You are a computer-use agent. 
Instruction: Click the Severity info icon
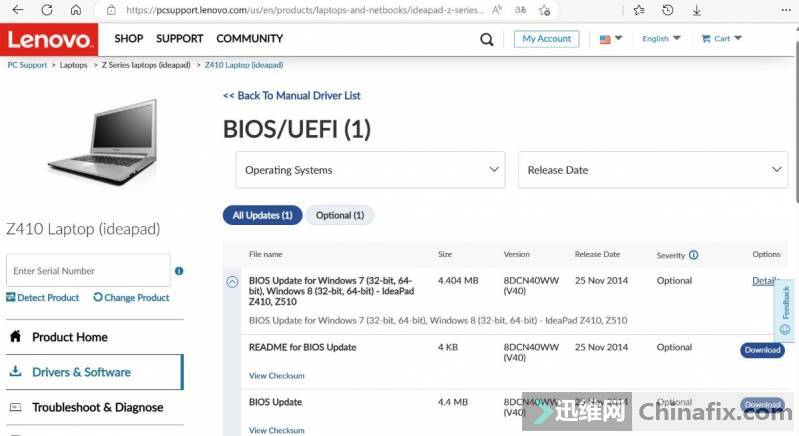pyautogui.click(x=694, y=255)
